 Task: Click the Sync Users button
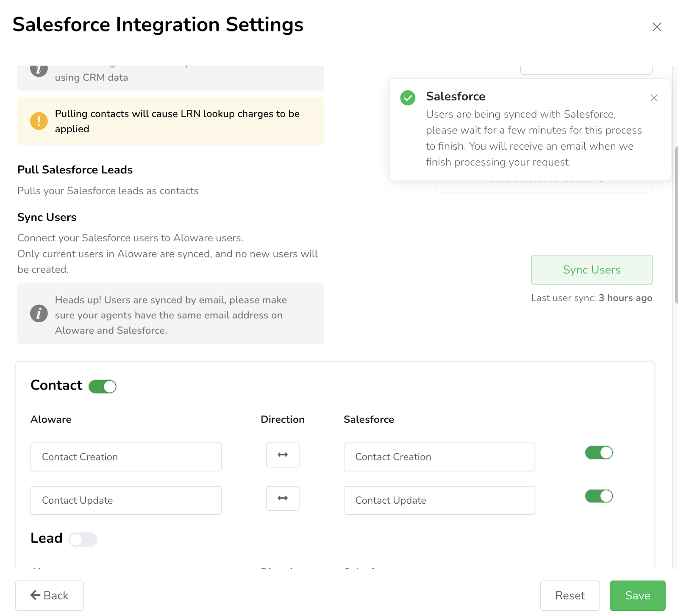592,270
